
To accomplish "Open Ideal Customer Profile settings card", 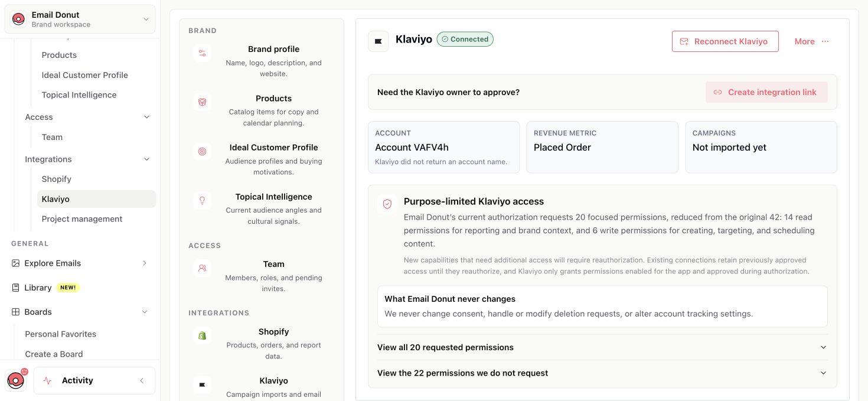I will [262, 159].
